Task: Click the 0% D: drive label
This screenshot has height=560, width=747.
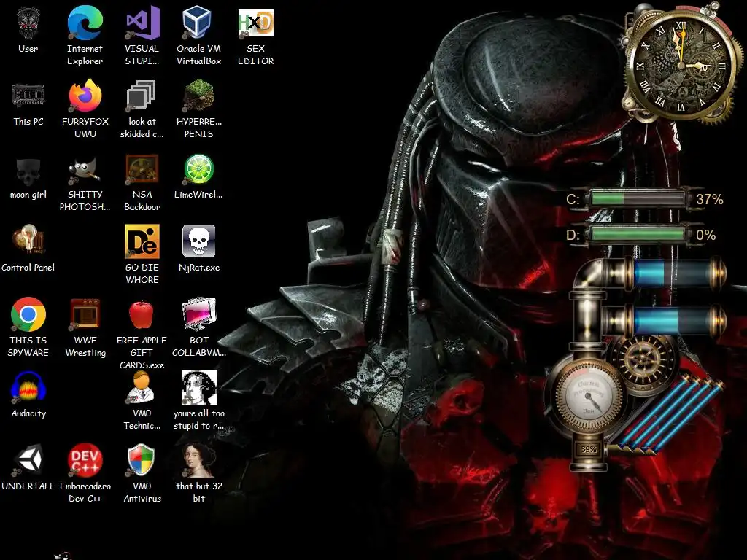Action: pos(705,235)
